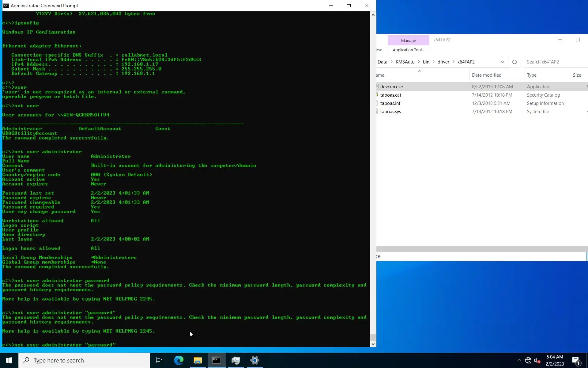Open the Manage ribbon tab
Image resolution: width=588 pixels, height=368 pixels.
[408, 40]
